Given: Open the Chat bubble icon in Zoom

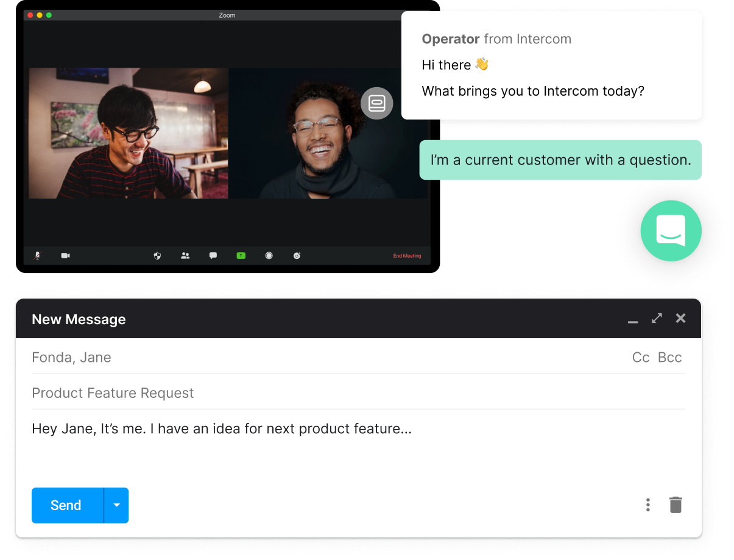Looking at the screenshot, I should [x=213, y=256].
